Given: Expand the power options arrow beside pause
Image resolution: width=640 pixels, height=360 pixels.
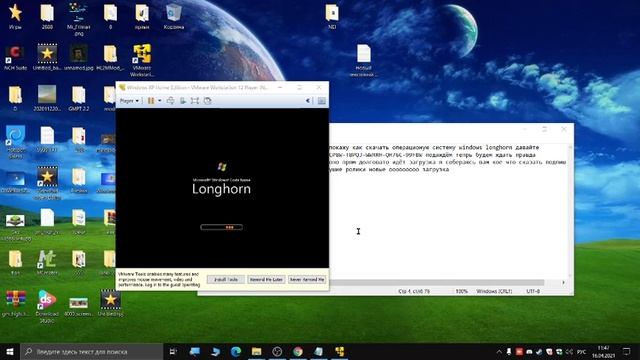Looking at the screenshot, I should click(x=160, y=100).
